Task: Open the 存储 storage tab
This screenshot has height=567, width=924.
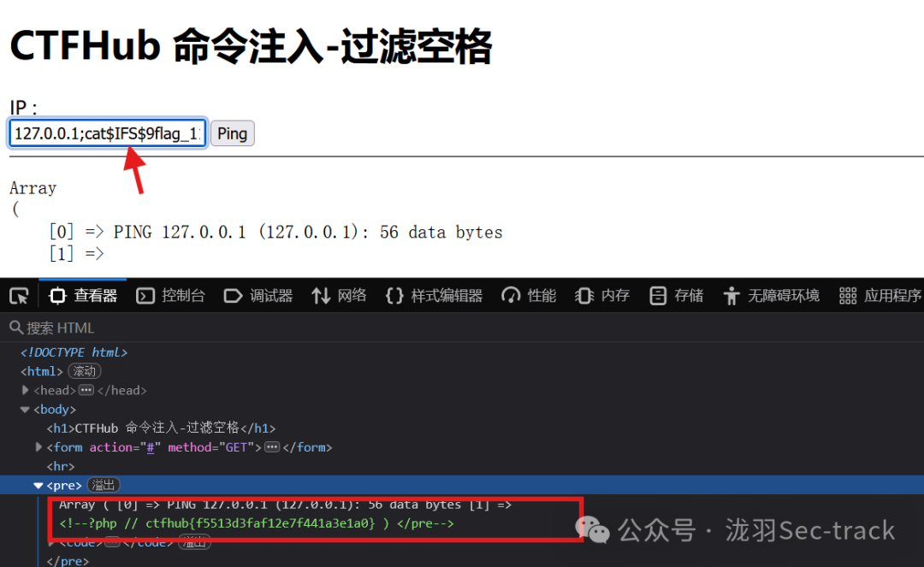Action: pyautogui.click(x=676, y=296)
